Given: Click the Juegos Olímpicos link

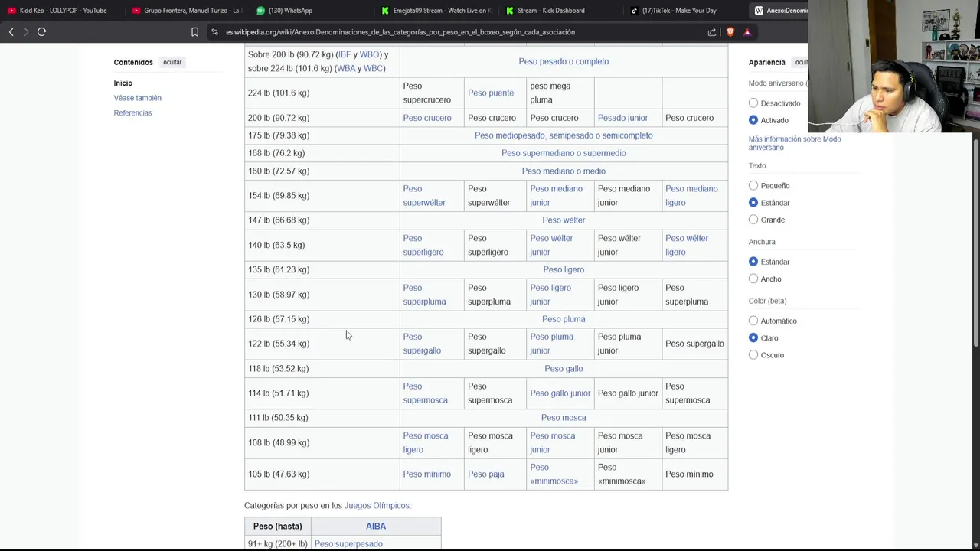Looking at the screenshot, I should (377, 506).
